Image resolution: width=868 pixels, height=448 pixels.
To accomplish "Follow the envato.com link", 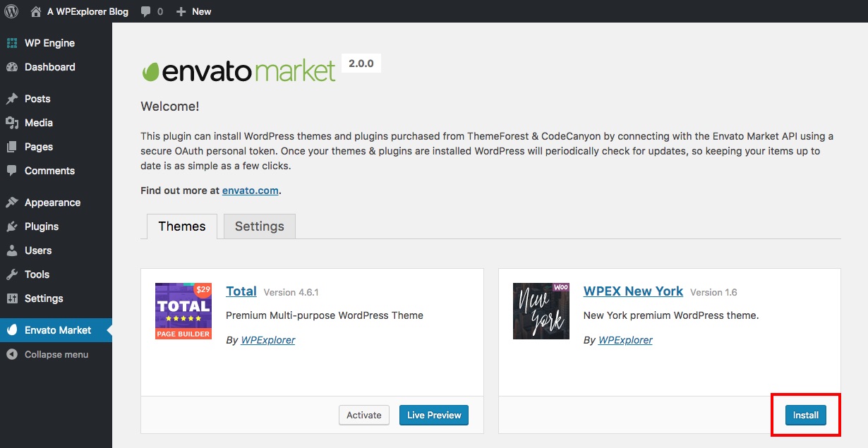I will tap(251, 190).
